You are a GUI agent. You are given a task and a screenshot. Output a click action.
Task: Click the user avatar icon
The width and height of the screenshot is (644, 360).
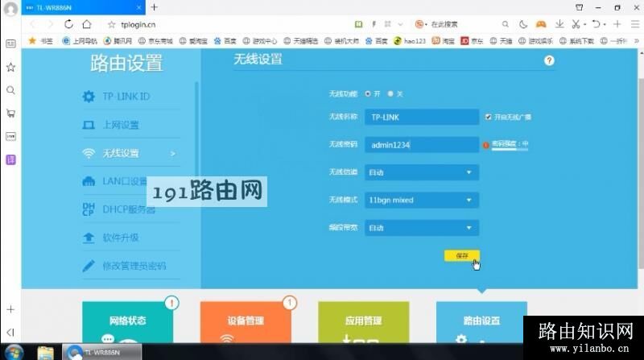[x=10, y=8]
